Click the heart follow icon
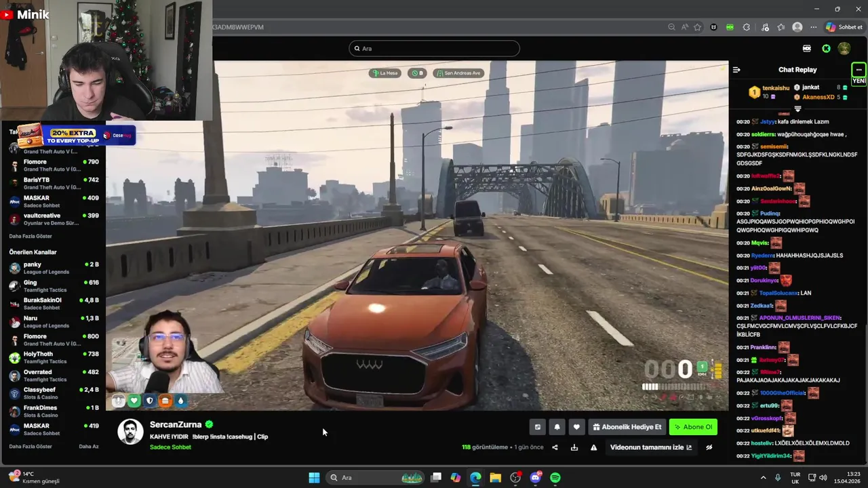 tap(576, 427)
